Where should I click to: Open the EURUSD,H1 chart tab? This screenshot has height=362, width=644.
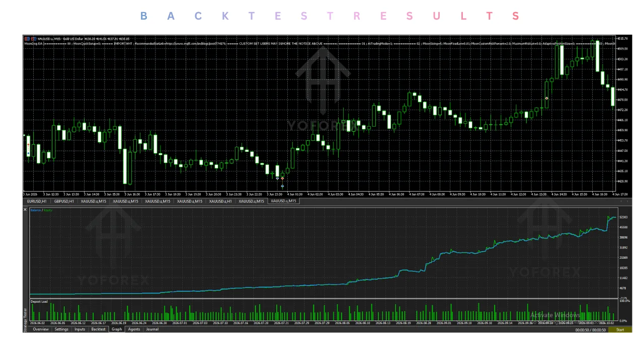(x=36, y=201)
